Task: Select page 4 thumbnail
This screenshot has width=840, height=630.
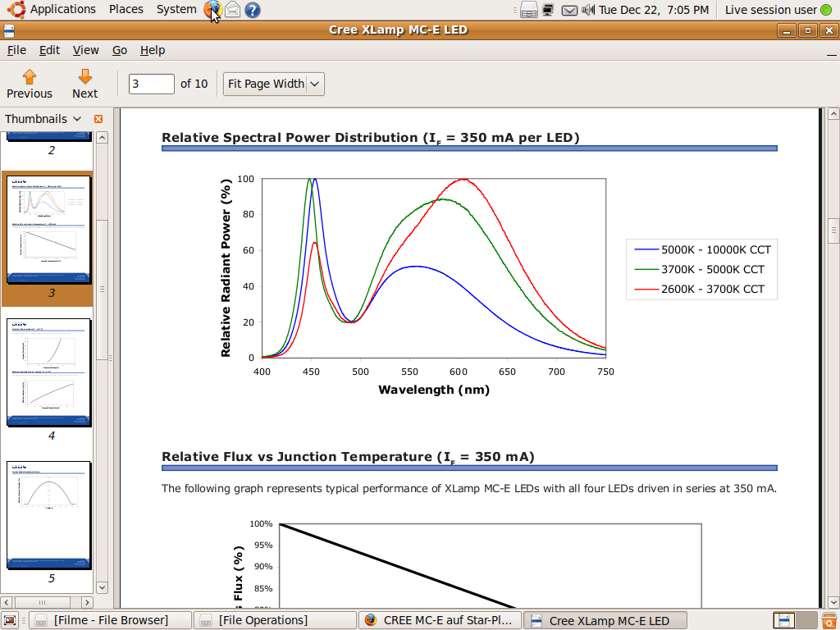Action: tap(48, 372)
